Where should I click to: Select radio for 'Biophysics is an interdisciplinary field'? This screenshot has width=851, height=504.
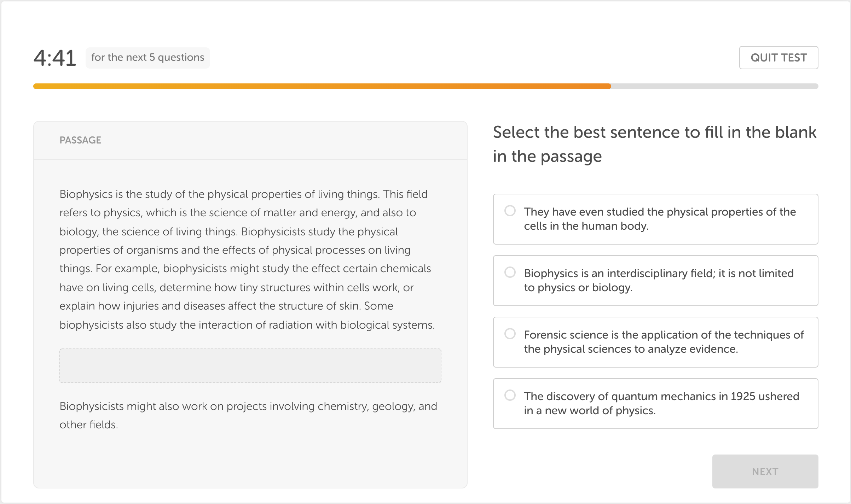510,272
